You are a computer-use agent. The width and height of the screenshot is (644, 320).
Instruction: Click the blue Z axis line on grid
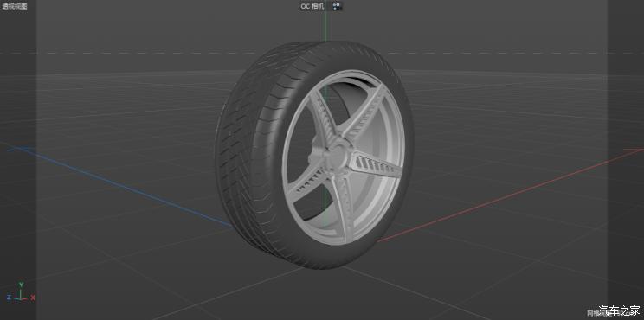point(119,185)
